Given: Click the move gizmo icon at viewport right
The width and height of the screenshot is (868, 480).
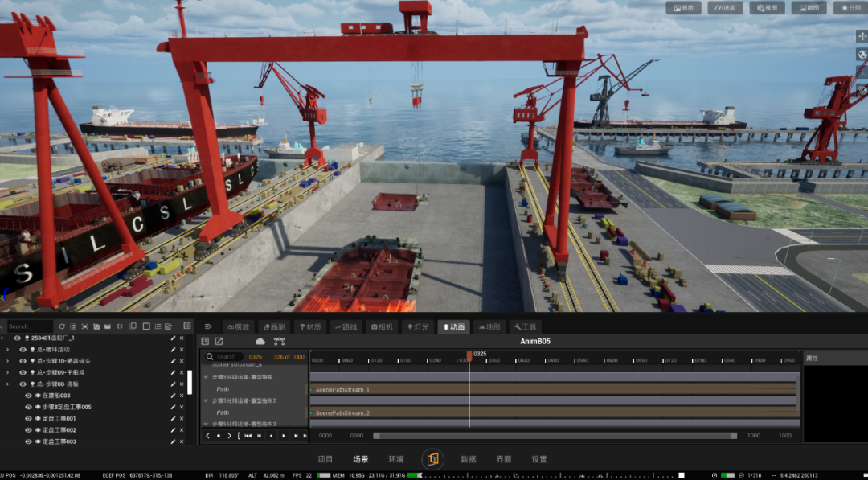Looking at the screenshot, I should (x=862, y=36).
